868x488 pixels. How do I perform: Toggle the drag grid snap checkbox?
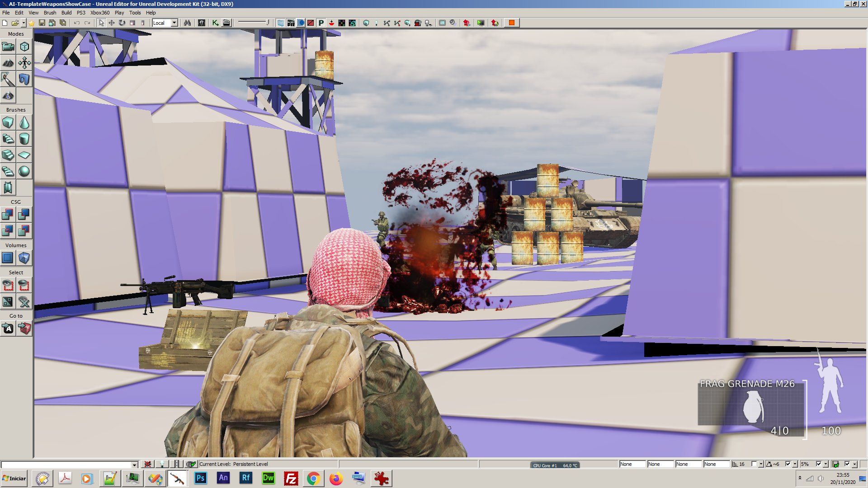pyautogui.click(x=754, y=464)
